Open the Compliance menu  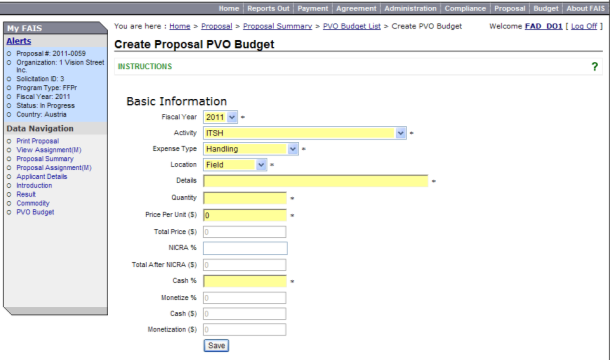pos(465,9)
